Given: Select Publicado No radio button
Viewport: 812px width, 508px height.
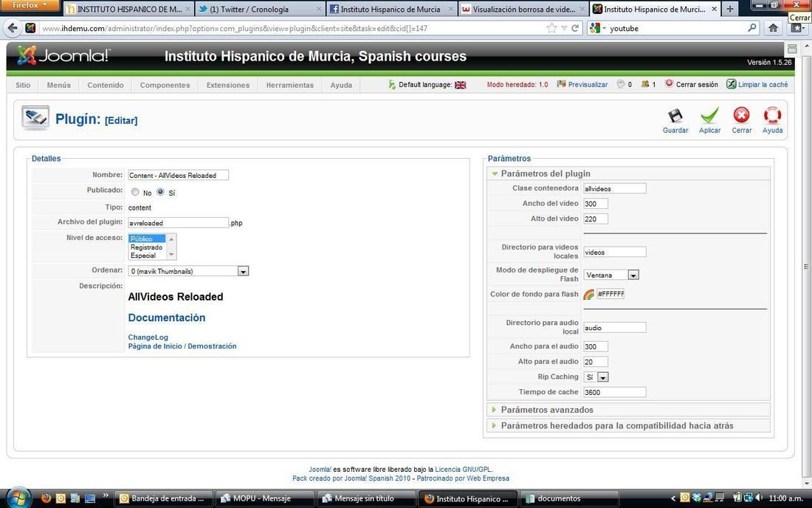Looking at the screenshot, I should coord(135,192).
